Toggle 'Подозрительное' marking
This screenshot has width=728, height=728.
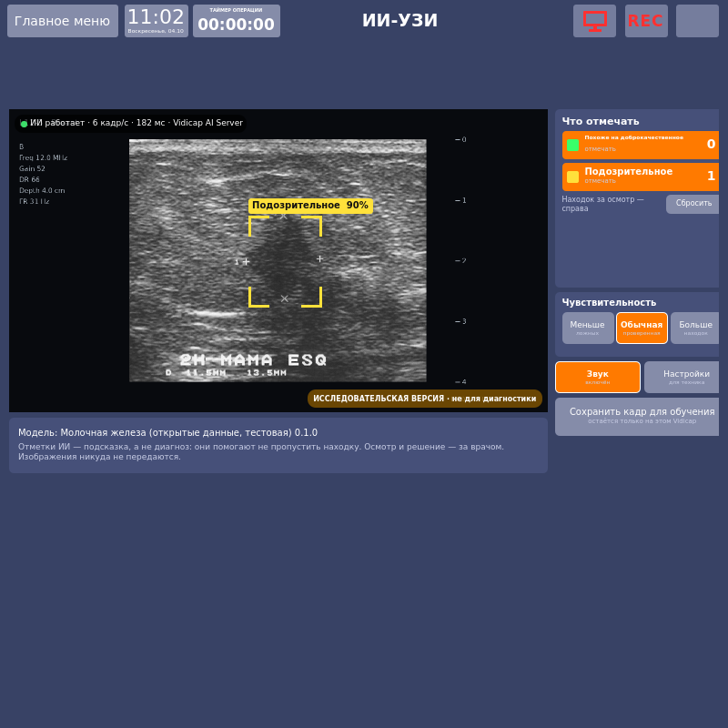[x=641, y=177]
